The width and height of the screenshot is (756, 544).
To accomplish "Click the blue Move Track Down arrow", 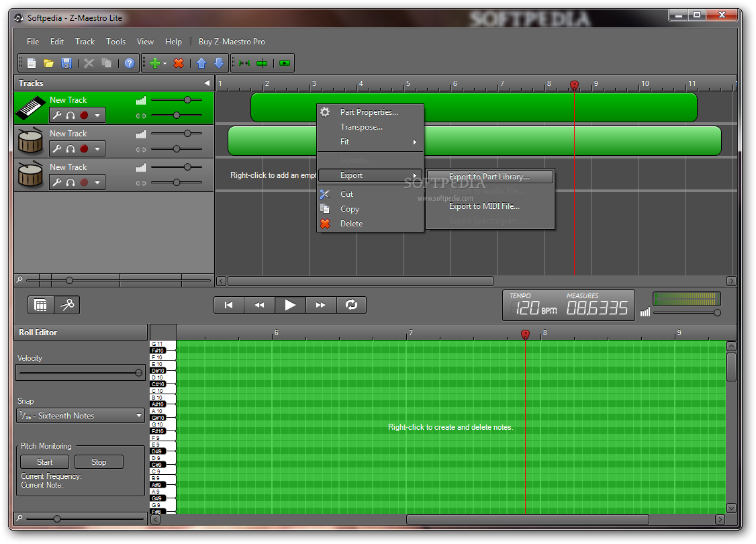I will coord(219,63).
